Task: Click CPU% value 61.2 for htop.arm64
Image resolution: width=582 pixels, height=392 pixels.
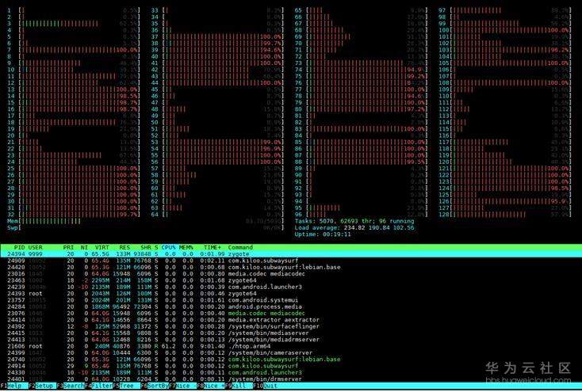Action: tap(168, 346)
